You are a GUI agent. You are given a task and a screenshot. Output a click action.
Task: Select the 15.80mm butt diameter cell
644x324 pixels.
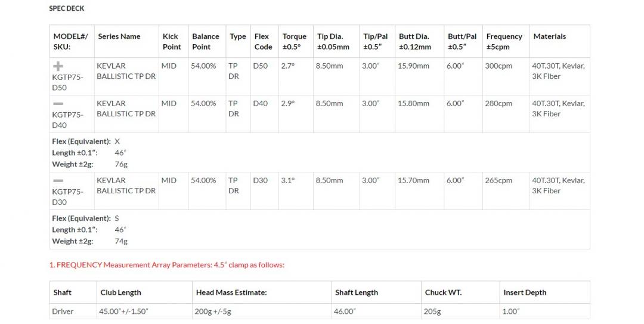pyautogui.click(x=413, y=104)
